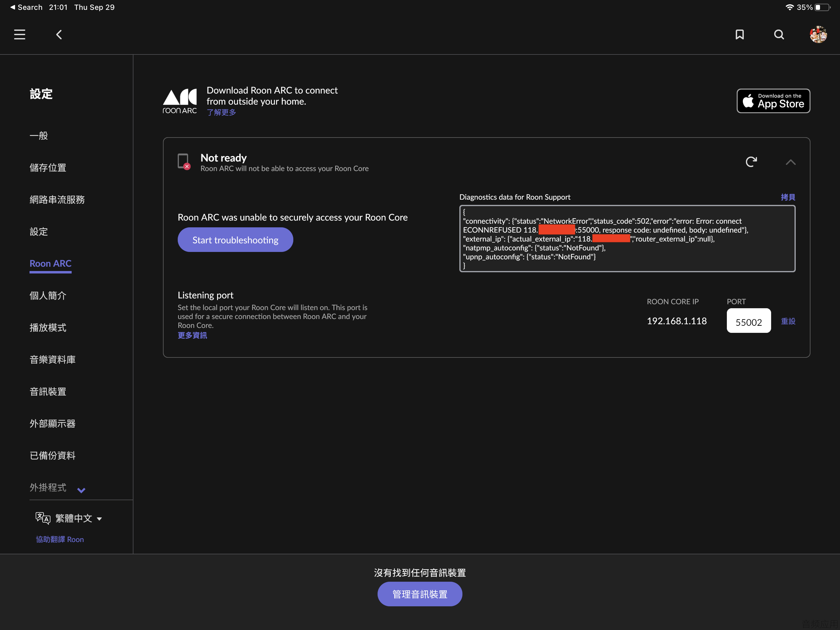Image resolution: width=840 pixels, height=630 pixels.
Task: Open the 繁體中文 language dropdown
Action: point(79,518)
